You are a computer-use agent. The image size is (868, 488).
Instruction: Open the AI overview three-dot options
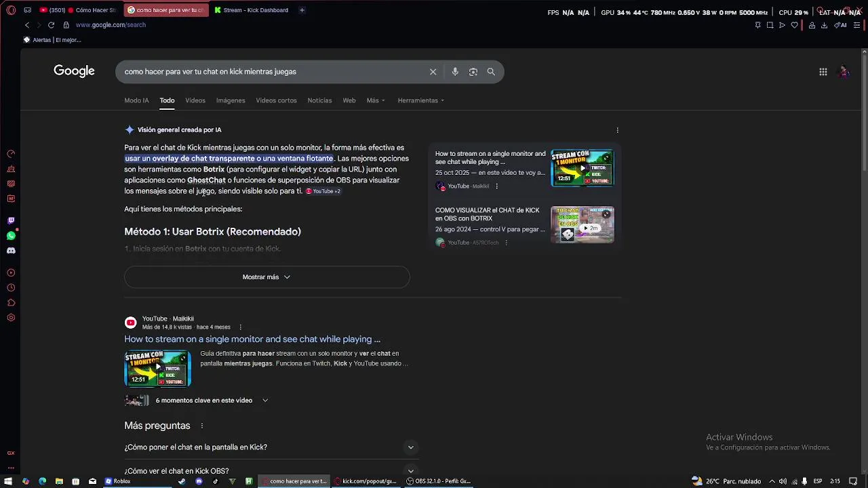617,130
